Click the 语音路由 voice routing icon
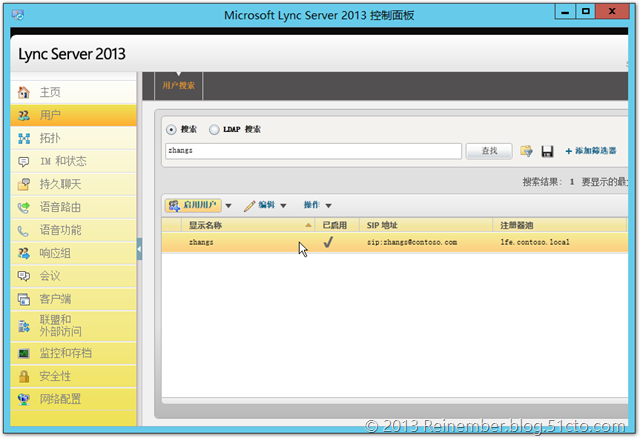640x438 pixels. 23,207
